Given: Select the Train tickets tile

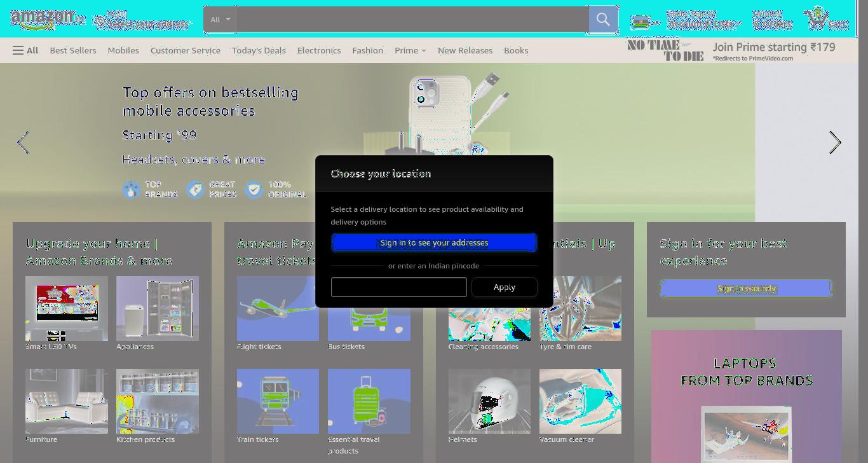Looking at the screenshot, I should click(278, 401).
